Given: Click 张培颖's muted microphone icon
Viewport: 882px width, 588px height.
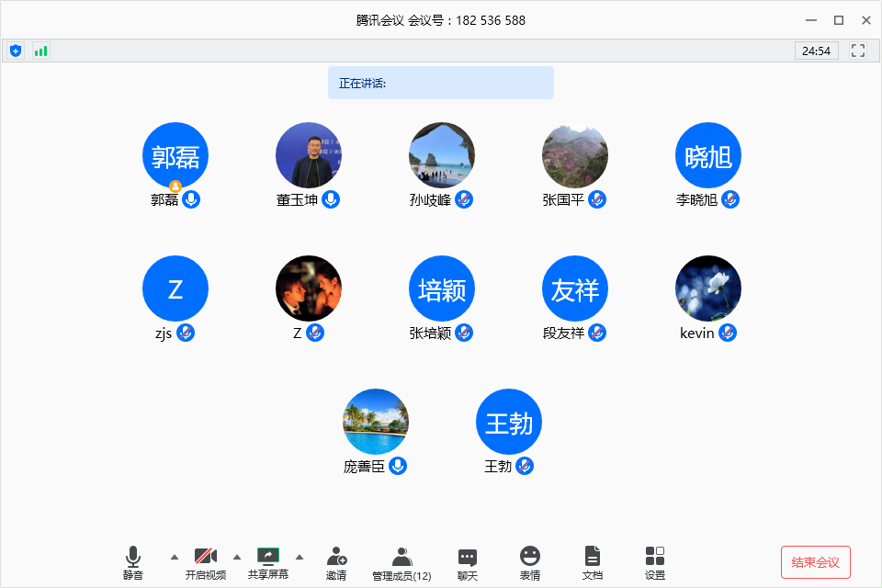Looking at the screenshot, I should pos(464,333).
